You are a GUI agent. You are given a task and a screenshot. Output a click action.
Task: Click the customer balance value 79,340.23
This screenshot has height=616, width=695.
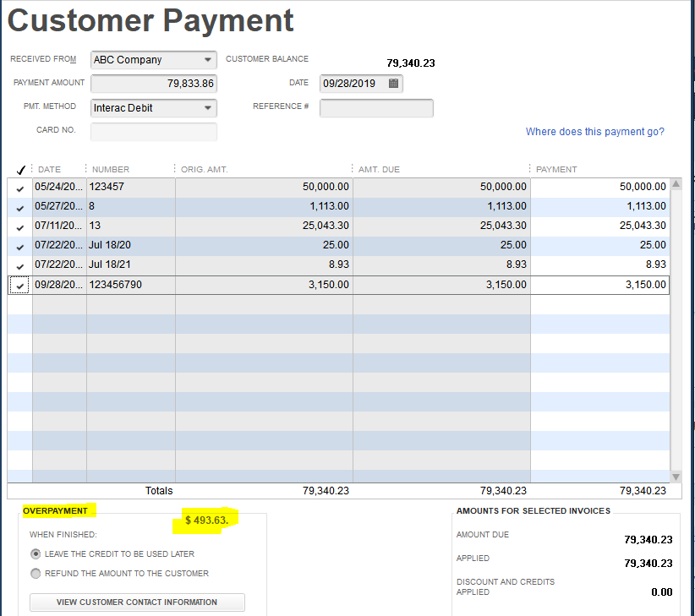411,63
